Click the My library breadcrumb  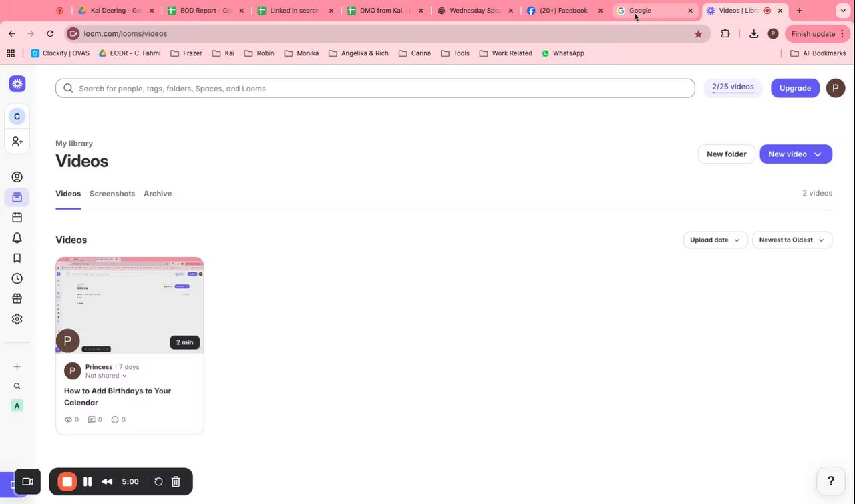tap(74, 144)
